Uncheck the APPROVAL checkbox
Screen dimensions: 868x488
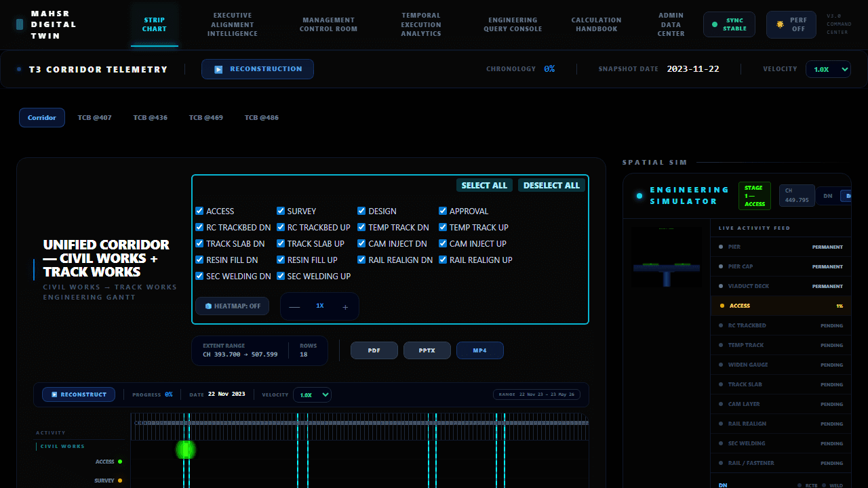pyautogui.click(x=443, y=211)
